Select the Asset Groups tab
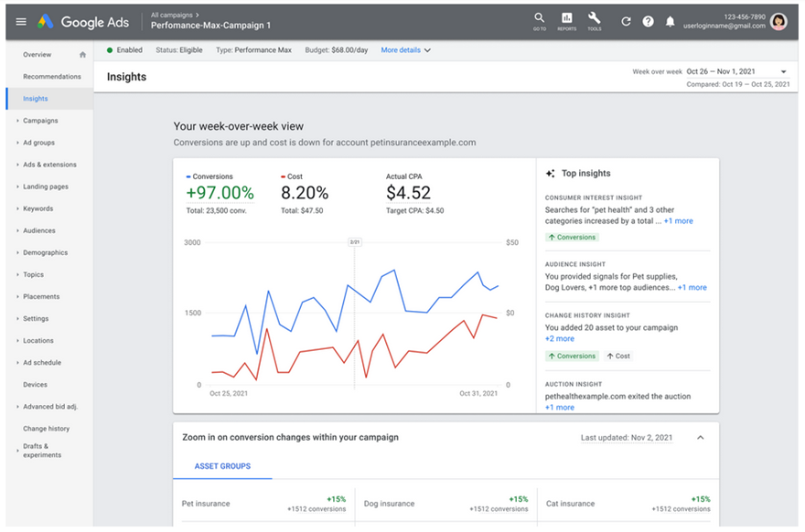The width and height of the screenshot is (805, 532). coord(222,466)
